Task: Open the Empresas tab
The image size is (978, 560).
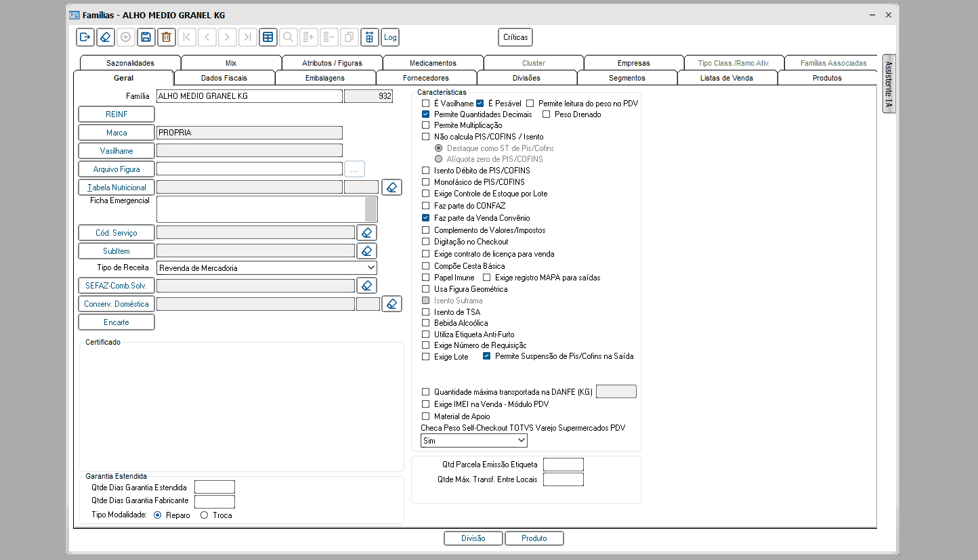Action: (634, 63)
